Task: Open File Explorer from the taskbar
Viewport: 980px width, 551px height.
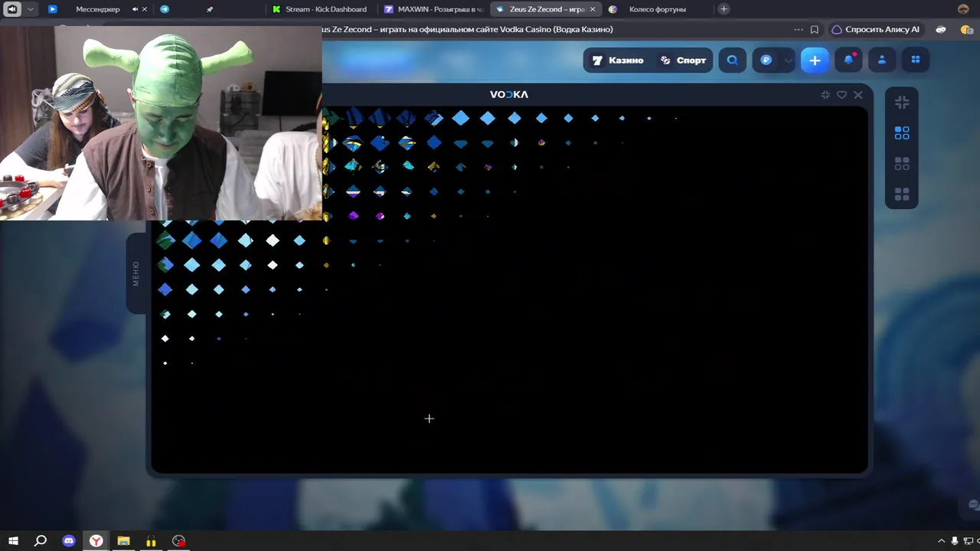Action: pyautogui.click(x=123, y=541)
